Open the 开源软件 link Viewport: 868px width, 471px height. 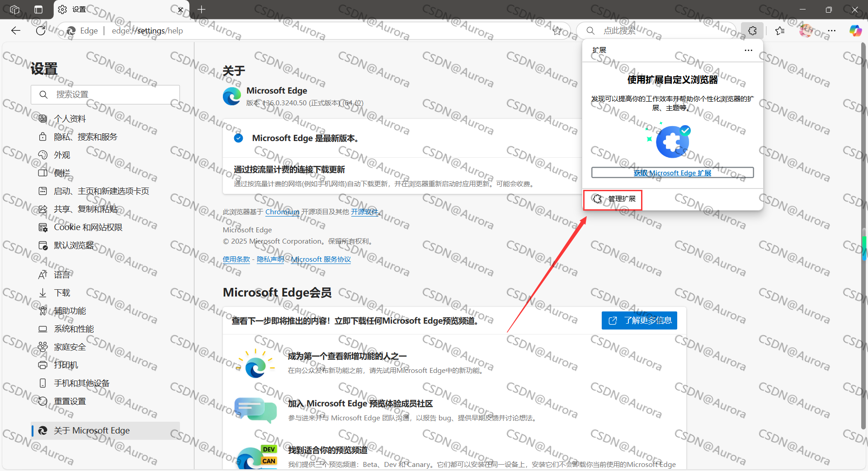tap(364, 212)
